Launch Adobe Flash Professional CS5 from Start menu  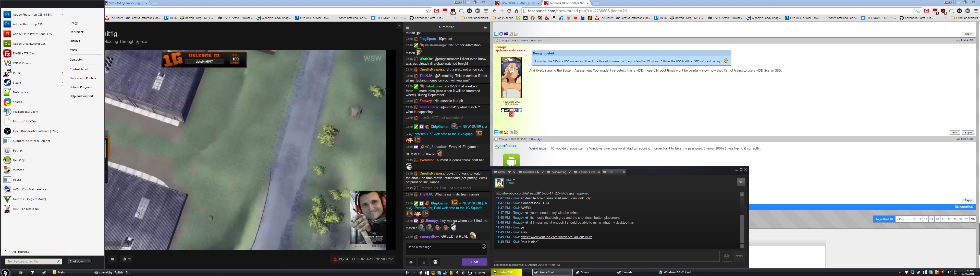point(32,34)
